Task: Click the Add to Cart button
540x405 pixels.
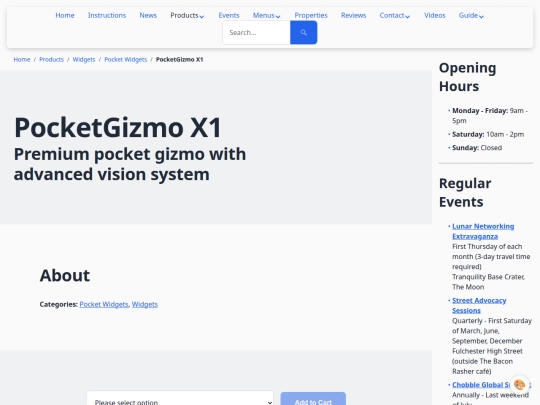Action: [x=313, y=399]
